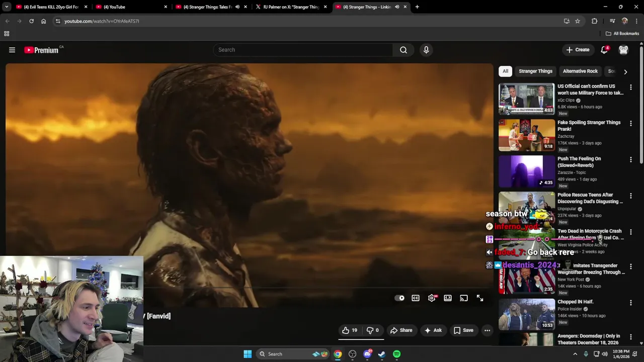Open options for Push The Feeling On
This screenshot has height=362, width=644.
point(630,159)
